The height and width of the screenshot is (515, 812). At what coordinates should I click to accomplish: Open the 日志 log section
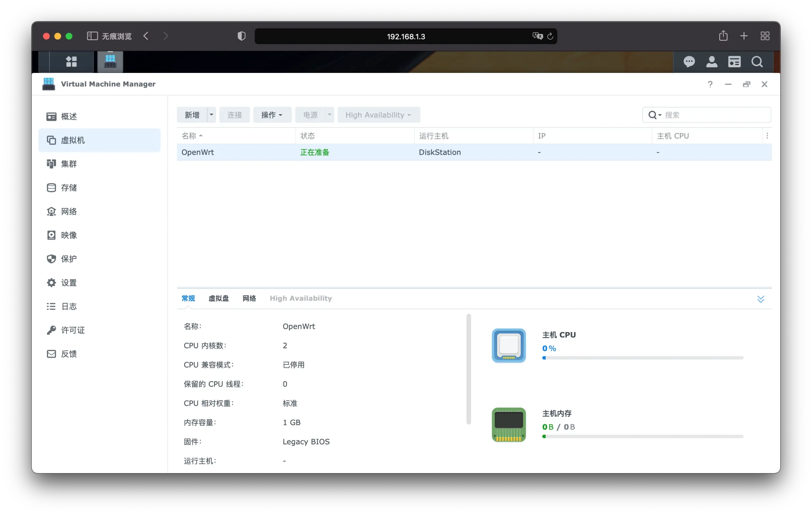coord(100,306)
